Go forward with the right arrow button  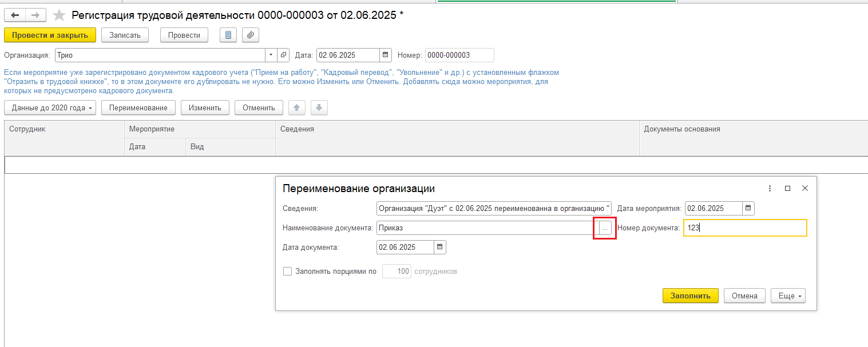point(35,15)
